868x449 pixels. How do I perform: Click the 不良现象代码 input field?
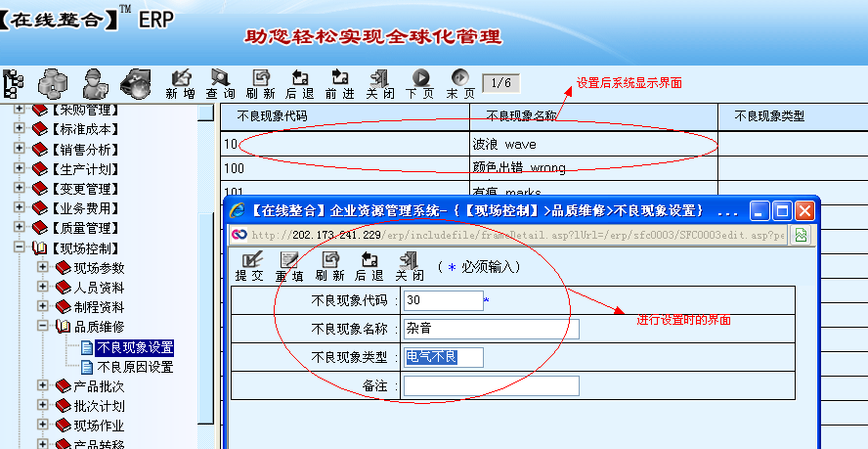coord(443,300)
